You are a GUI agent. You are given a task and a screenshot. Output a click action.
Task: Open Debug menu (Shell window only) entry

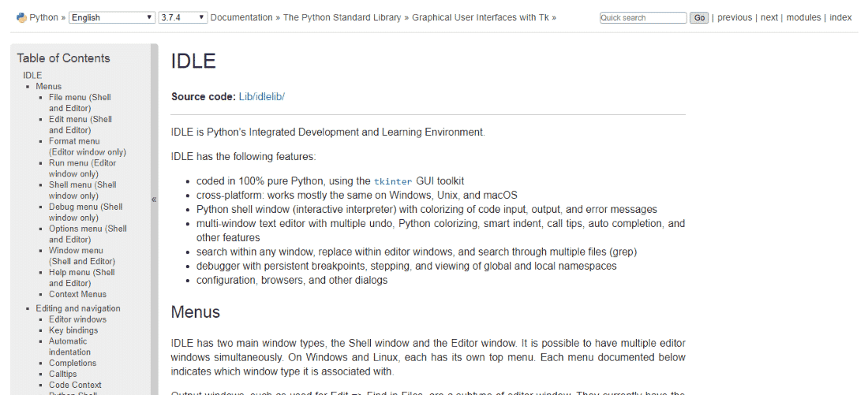[86, 212]
